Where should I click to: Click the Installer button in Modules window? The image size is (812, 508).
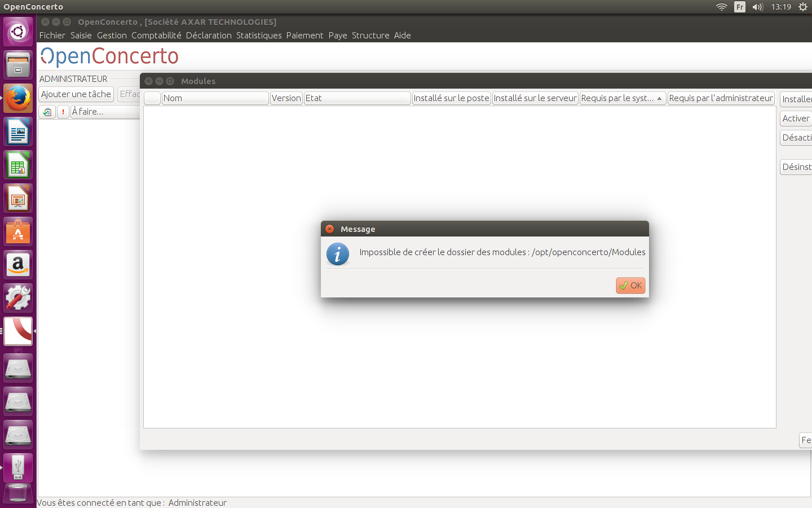796,99
